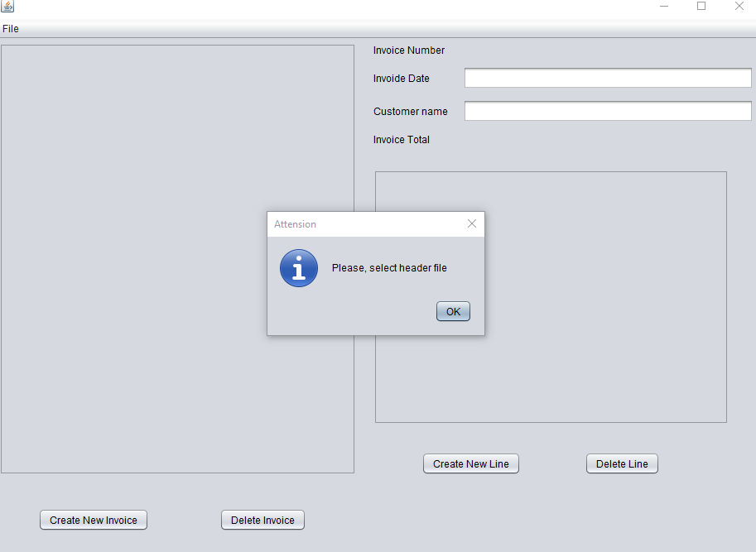This screenshot has width=756, height=552.
Task: Click the Customer name label
Action: pos(410,111)
